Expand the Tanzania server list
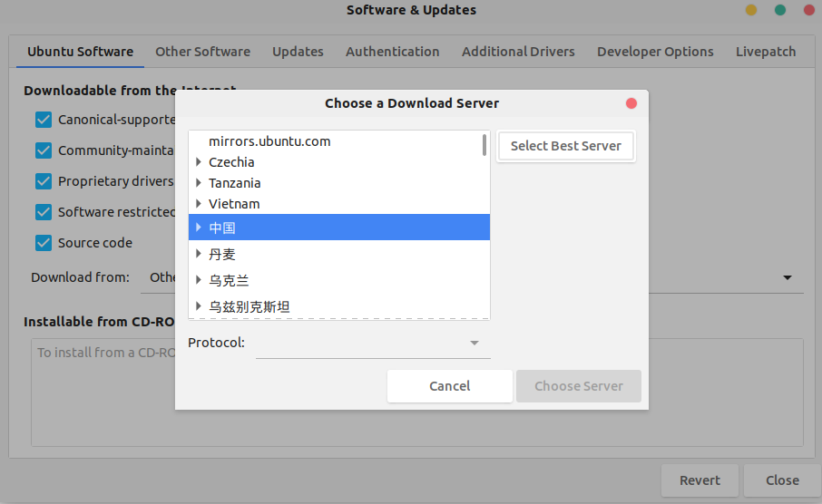The height and width of the screenshot is (504, 822). pyautogui.click(x=199, y=183)
